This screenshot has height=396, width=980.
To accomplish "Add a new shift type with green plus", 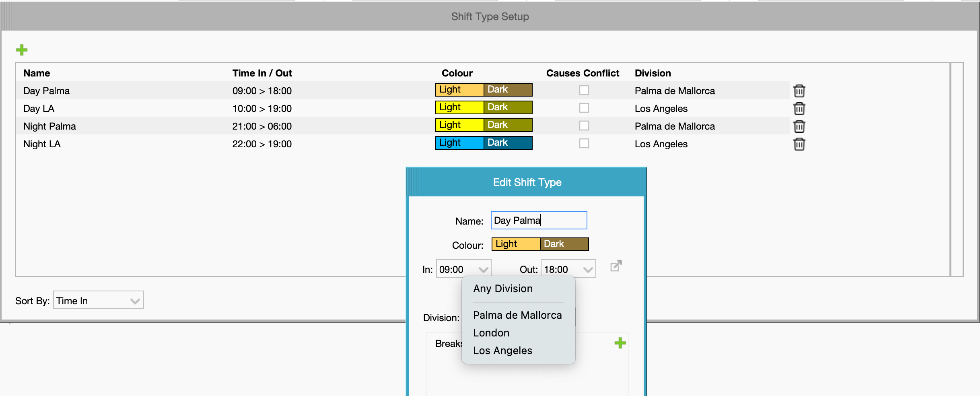I will point(22,50).
